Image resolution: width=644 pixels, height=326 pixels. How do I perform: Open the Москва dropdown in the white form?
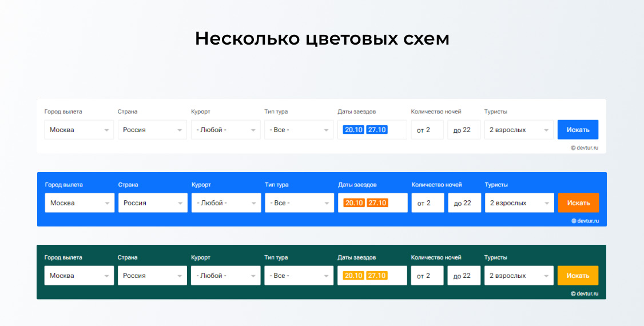(79, 130)
